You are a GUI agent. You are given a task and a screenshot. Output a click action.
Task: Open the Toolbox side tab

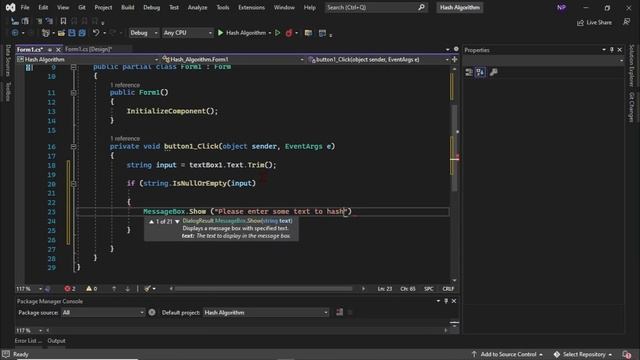pos(8,91)
